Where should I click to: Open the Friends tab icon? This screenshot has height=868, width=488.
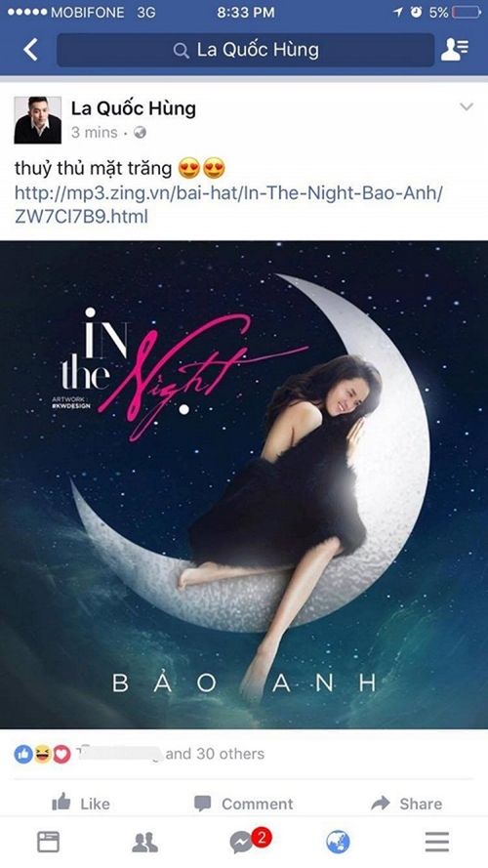145,843
